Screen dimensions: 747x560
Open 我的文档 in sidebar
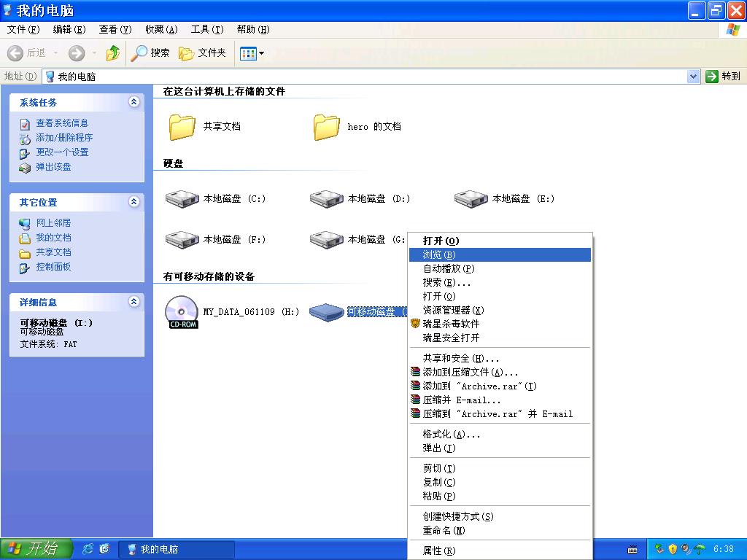point(53,238)
